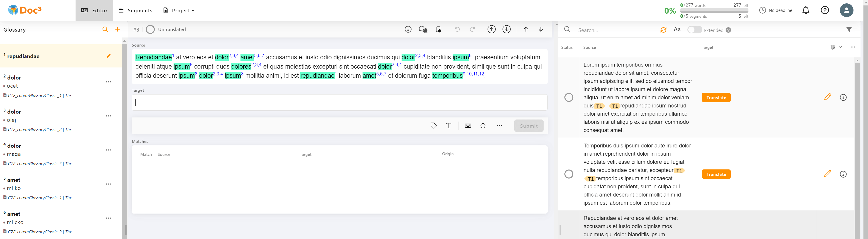The width and height of the screenshot is (868, 239).
Task: Switch to the Segments tab
Action: (x=135, y=10)
